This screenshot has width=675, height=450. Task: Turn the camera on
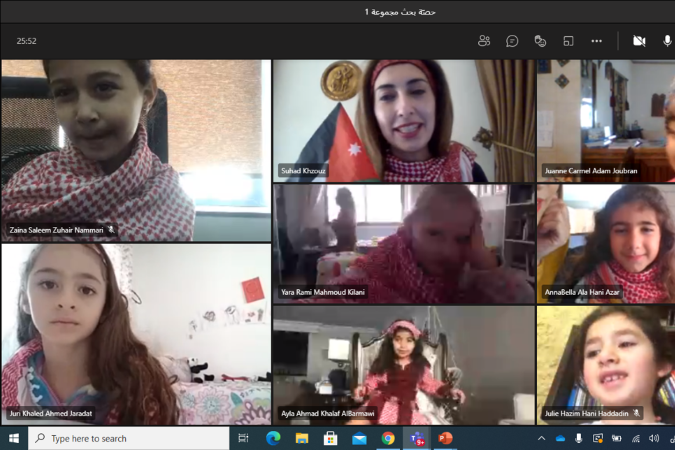639,41
